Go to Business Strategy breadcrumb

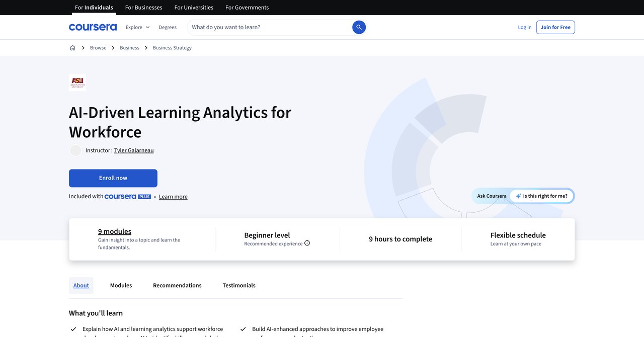coord(172,48)
